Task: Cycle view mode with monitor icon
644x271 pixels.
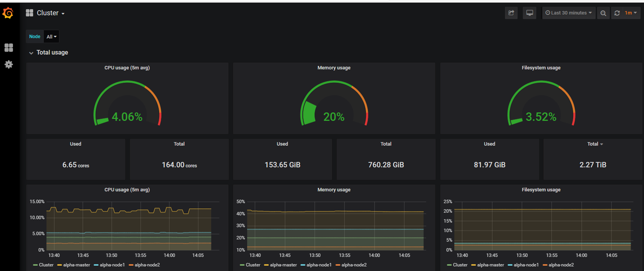Action: click(530, 13)
